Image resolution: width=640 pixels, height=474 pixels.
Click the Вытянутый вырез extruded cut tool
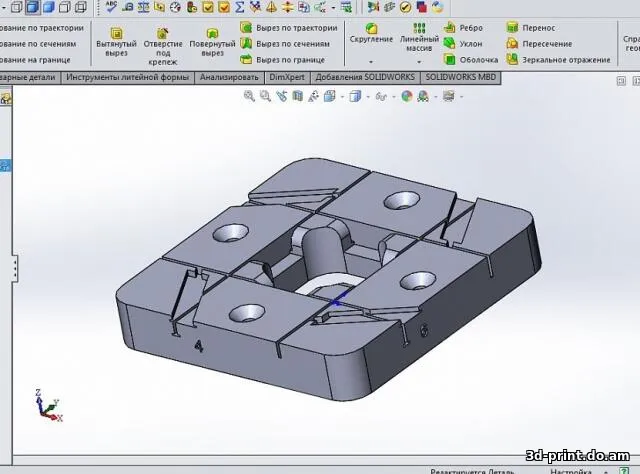pyautogui.click(x=116, y=42)
